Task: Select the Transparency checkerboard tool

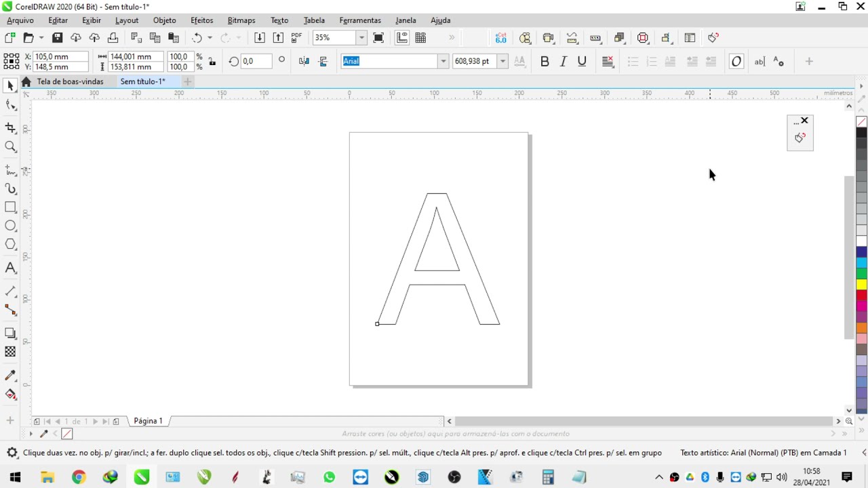Action: [10, 352]
